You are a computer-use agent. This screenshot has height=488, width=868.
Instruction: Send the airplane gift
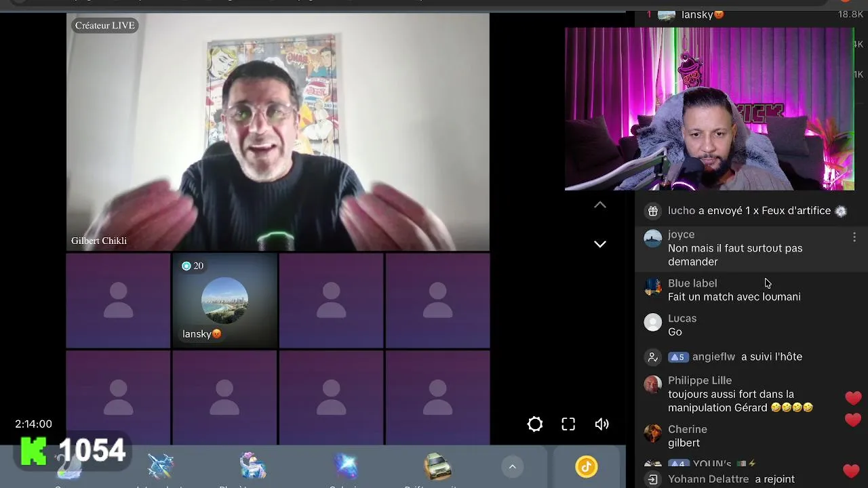[x=161, y=466]
